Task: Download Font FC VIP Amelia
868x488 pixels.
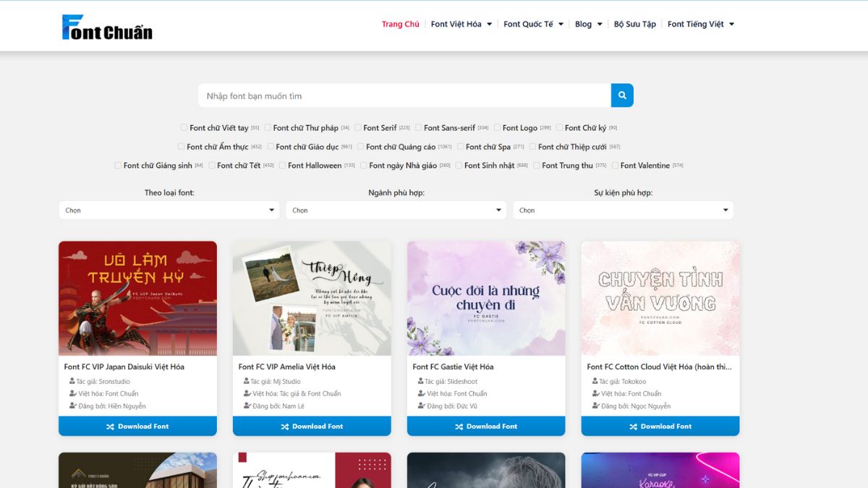Action: 312,427
